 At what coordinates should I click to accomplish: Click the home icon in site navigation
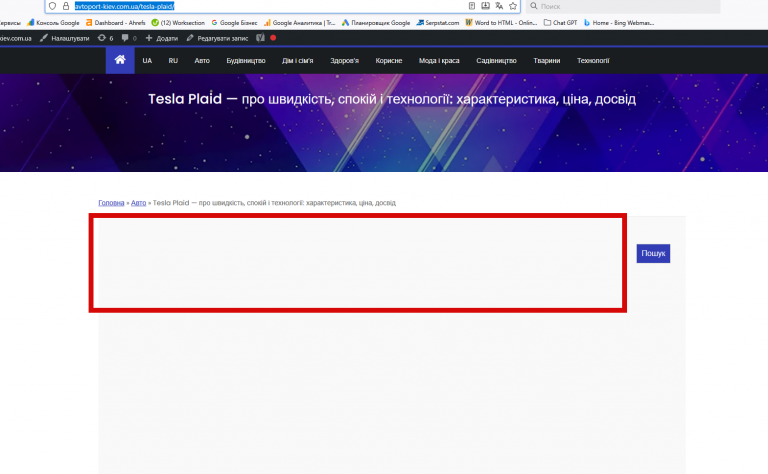click(x=120, y=60)
